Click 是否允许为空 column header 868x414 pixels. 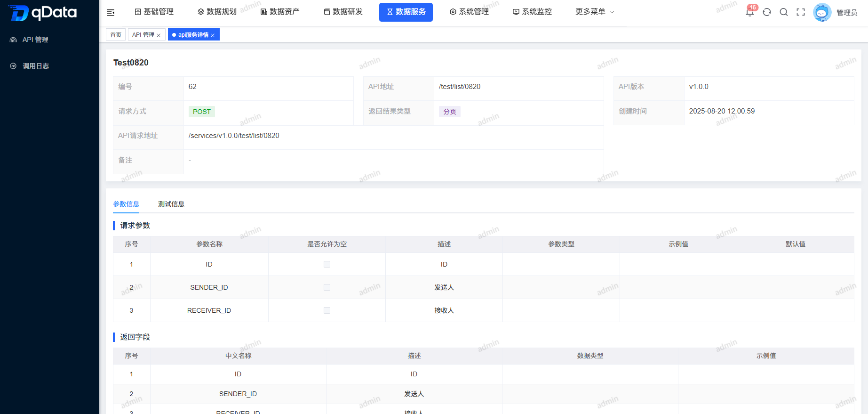[327, 244]
